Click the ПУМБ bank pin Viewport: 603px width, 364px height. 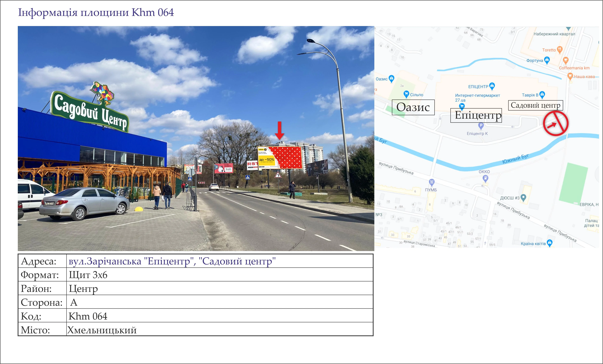432,182
